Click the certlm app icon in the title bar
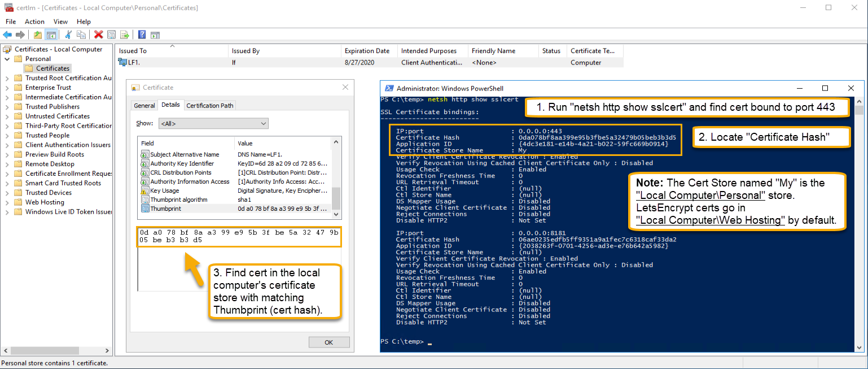868x369 pixels. pyautogui.click(x=9, y=8)
